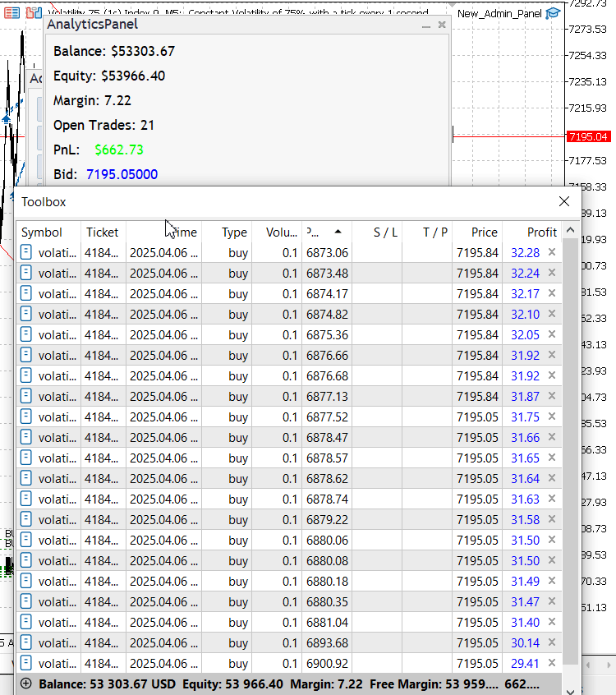
Task: Click the Equity $53966.40 label
Action: tap(109, 76)
